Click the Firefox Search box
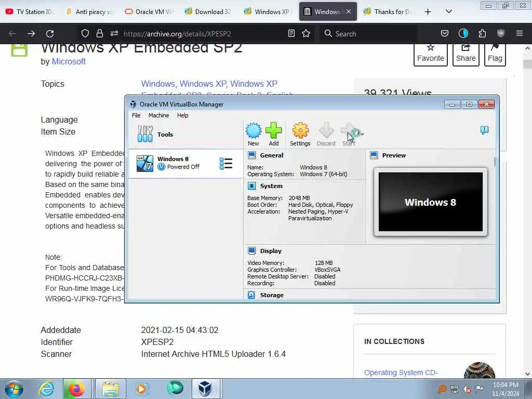Viewport: 532px width, 399px height. [x=368, y=34]
